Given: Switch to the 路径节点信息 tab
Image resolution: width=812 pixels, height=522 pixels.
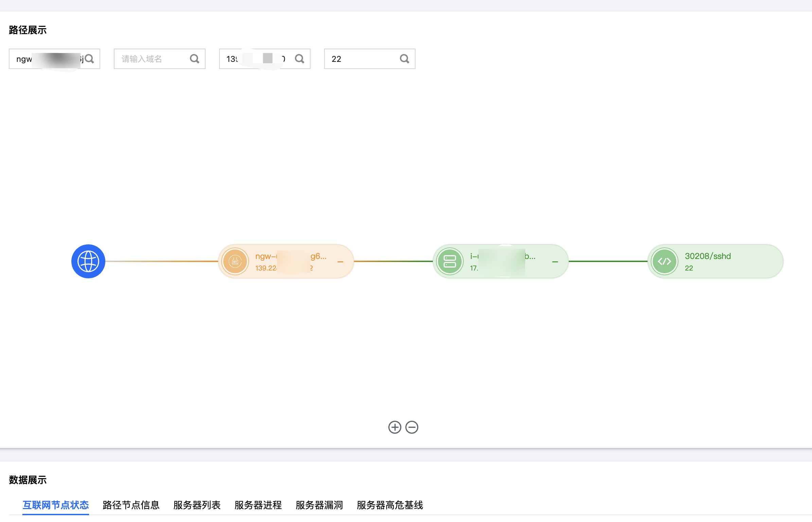Looking at the screenshot, I should coord(131,505).
